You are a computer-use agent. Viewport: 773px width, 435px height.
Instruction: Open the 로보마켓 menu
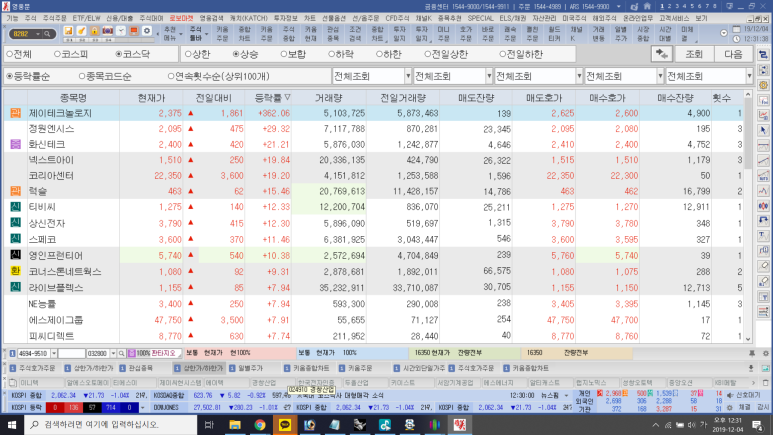(181, 18)
